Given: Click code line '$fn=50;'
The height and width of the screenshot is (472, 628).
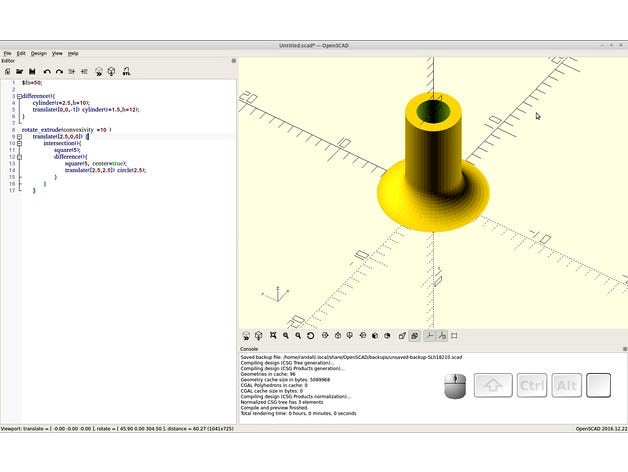Looking at the screenshot, I should [x=32, y=83].
